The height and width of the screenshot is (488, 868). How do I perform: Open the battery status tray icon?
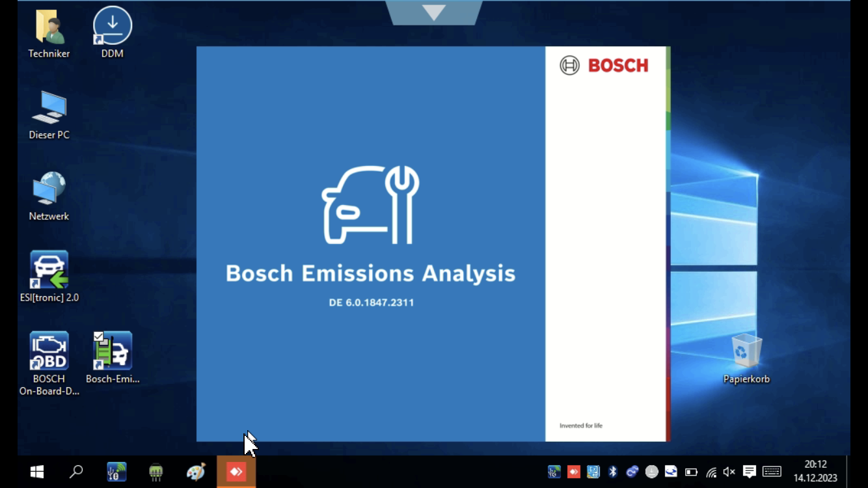[691, 472]
